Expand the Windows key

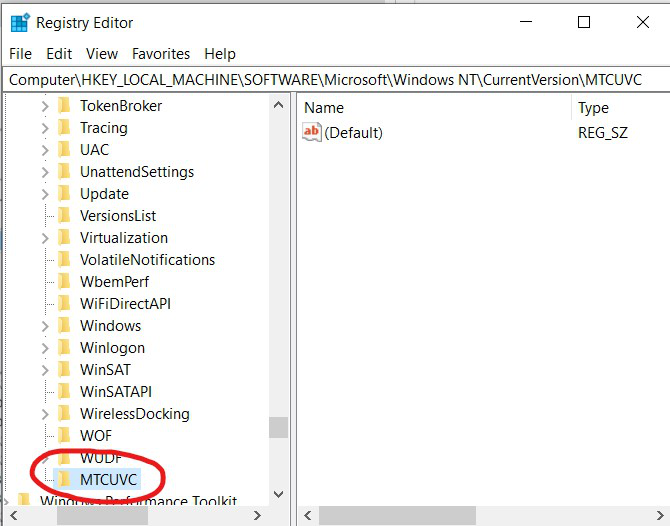45,326
